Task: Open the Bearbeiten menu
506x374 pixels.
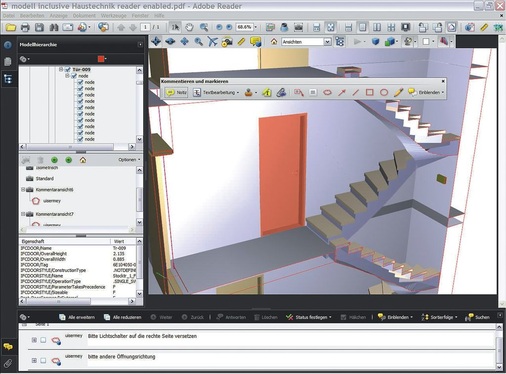Action: click(32, 16)
